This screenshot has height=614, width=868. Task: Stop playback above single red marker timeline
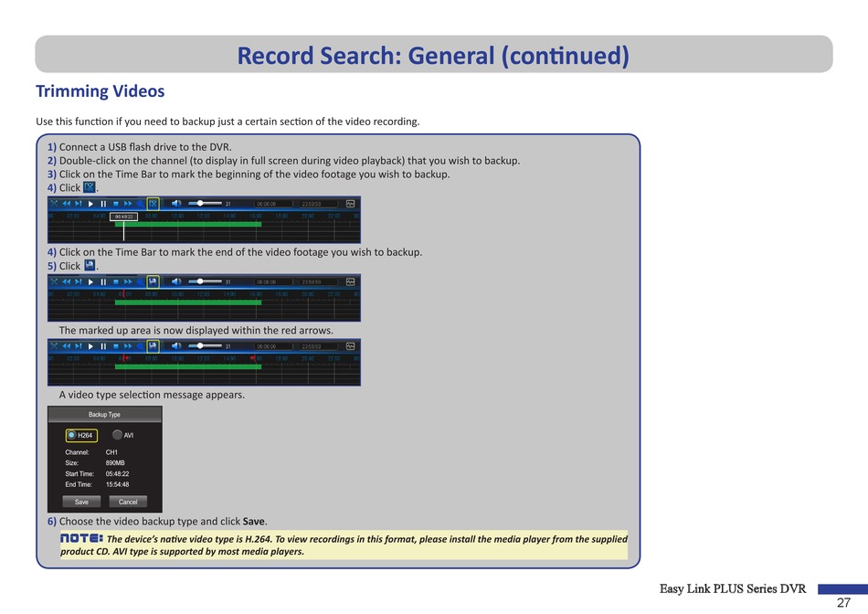point(116,281)
